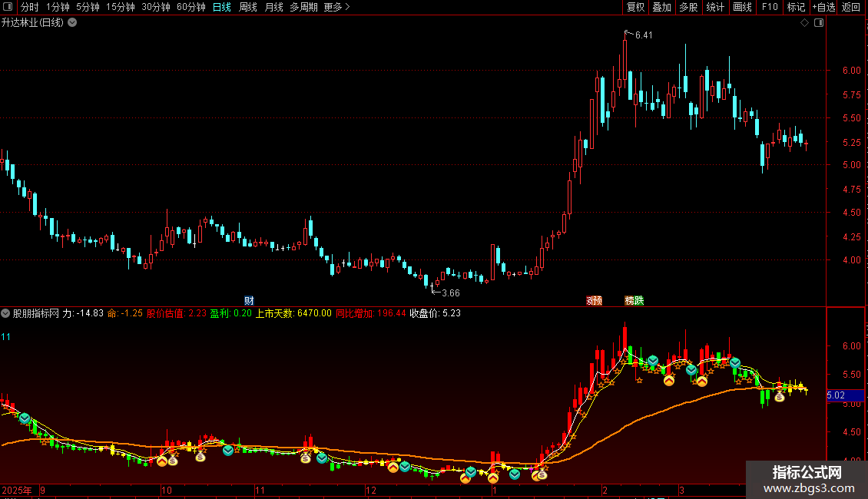Click the 股价估值: 2.23 readout

coord(176,313)
